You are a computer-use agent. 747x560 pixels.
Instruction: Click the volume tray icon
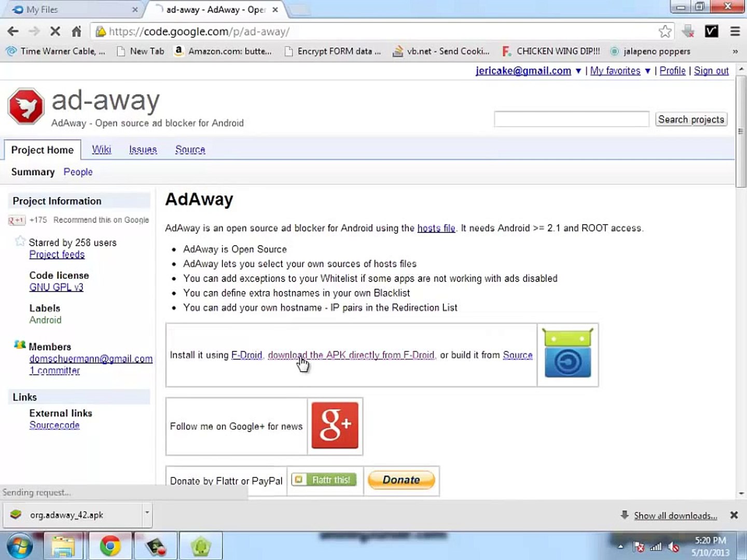pyautogui.click(x=674, y=547)
